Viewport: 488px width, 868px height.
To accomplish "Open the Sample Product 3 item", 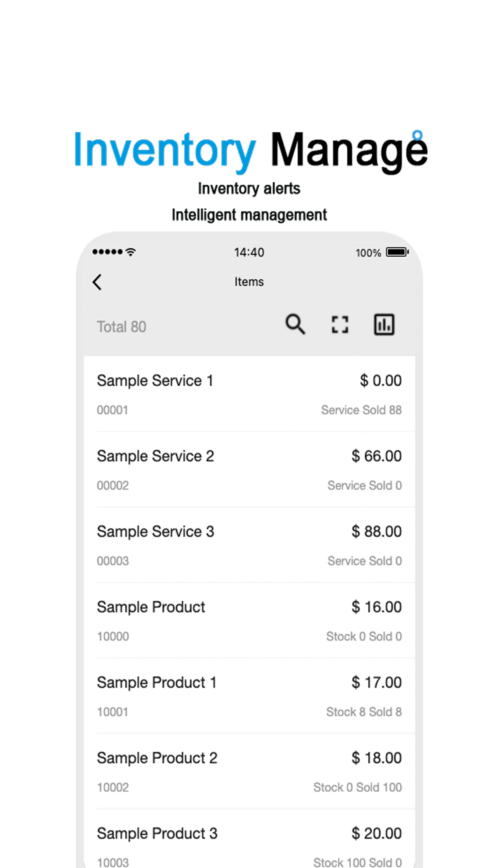I will coord(250,839).
